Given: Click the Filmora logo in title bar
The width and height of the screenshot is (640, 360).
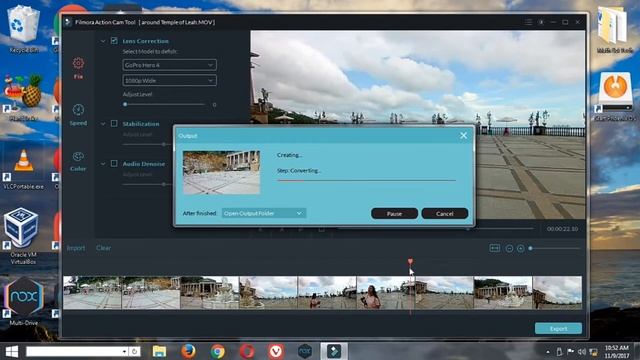Looking at the screenshot, I should [68, 22].
